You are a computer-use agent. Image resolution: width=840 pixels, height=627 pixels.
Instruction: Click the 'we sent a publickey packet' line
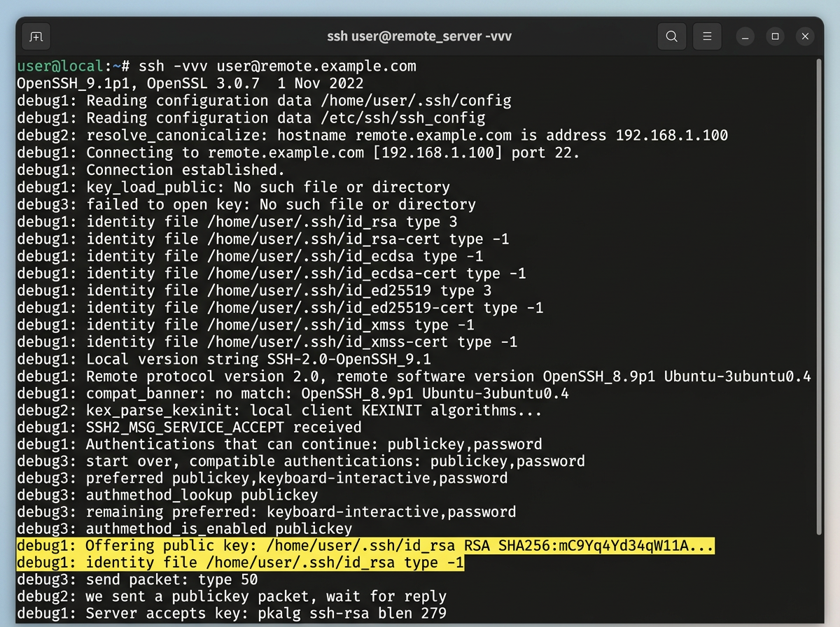[x=233, y=597]
